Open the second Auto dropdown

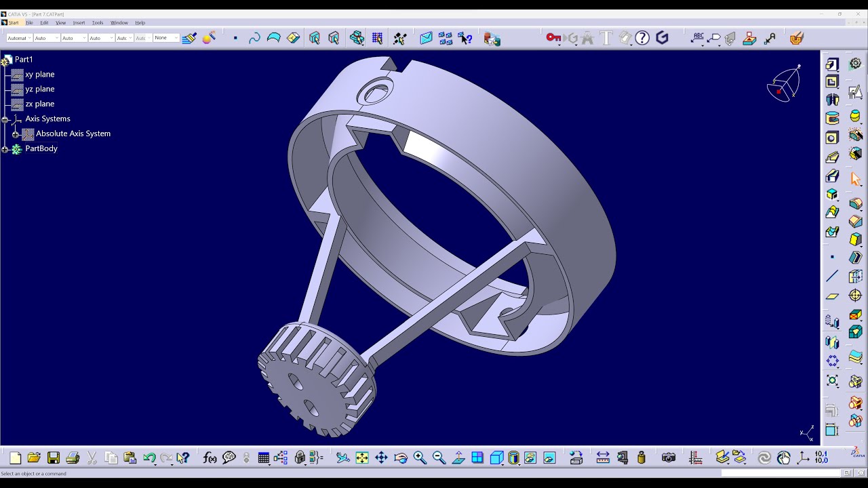click(47, 38)
